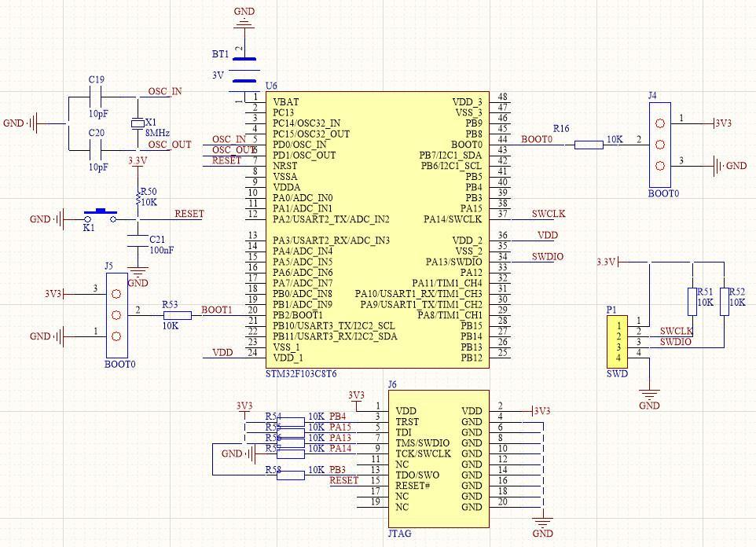Image resolution: width=756 pixels, height=547 pixels.
Task: Select the NRST pin label
Action: coord(285,166)
